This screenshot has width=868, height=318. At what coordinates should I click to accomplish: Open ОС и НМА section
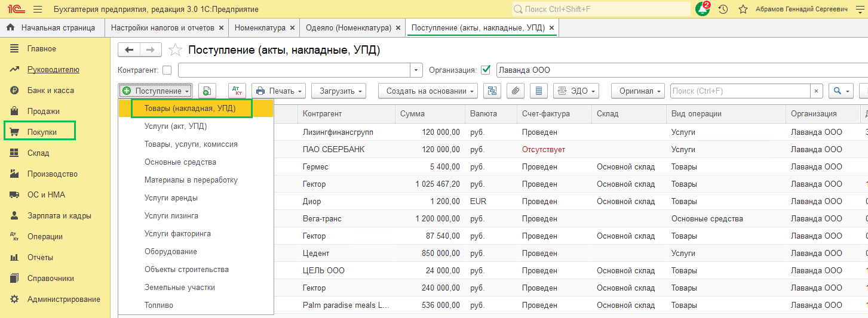46,194
